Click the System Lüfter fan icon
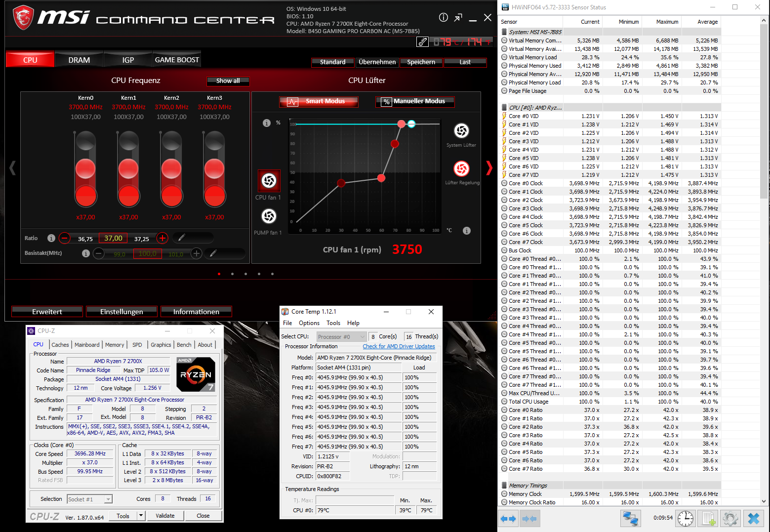Screen dimensions: 770x532 461,131
